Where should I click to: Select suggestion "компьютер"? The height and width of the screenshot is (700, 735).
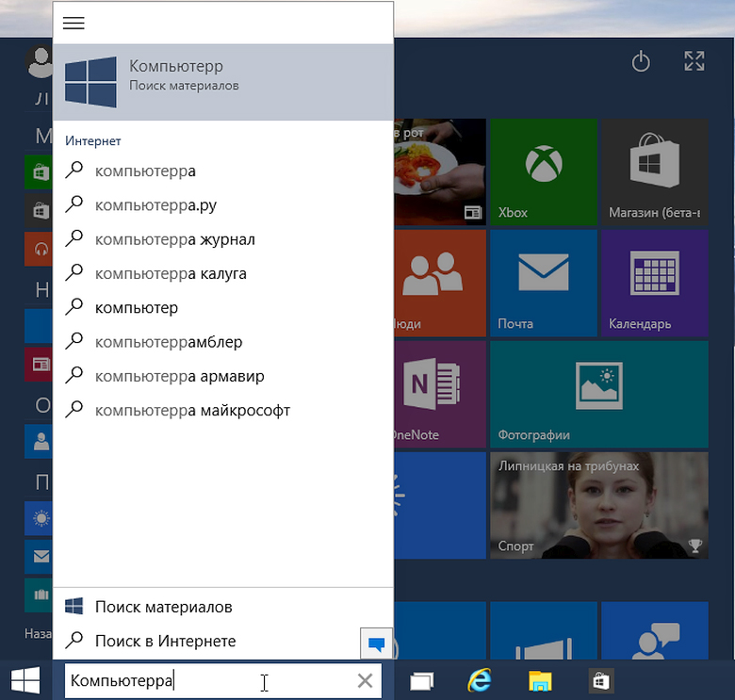pos(223,308)
